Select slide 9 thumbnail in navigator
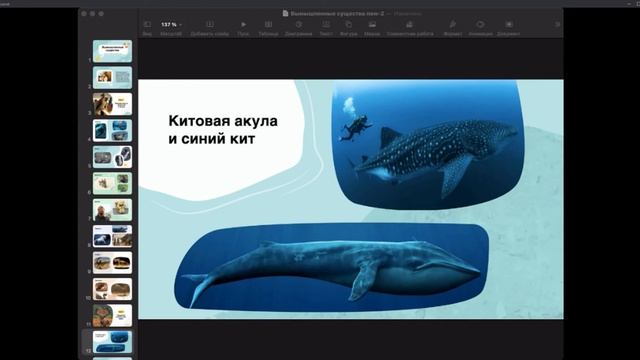The image size is (640, 360). click(112, 262)
